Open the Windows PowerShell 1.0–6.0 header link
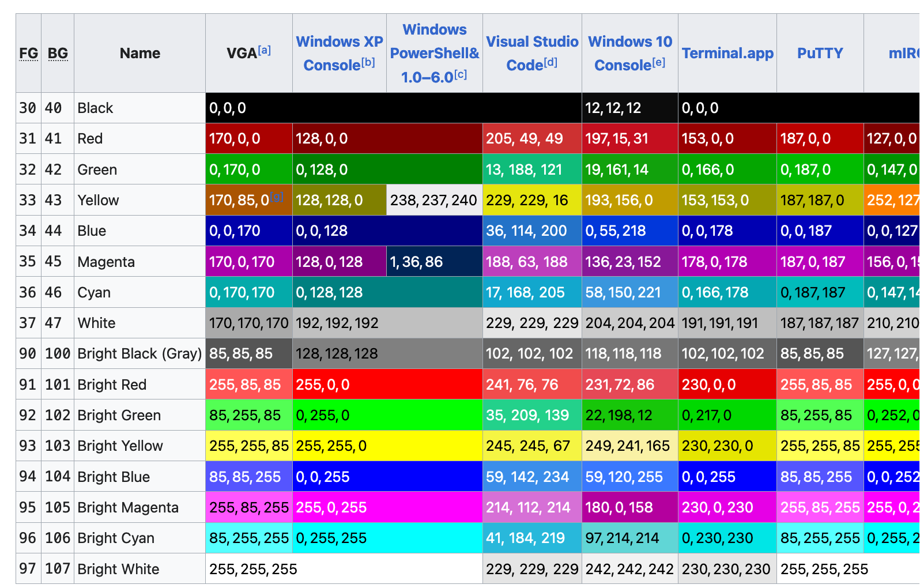 (x=435, y=53)
